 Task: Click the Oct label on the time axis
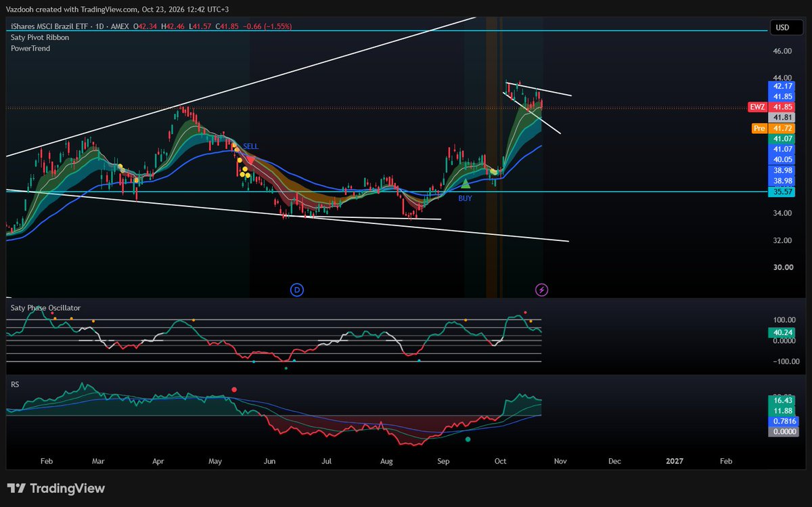pyautogui.click(x=501, y=461)
